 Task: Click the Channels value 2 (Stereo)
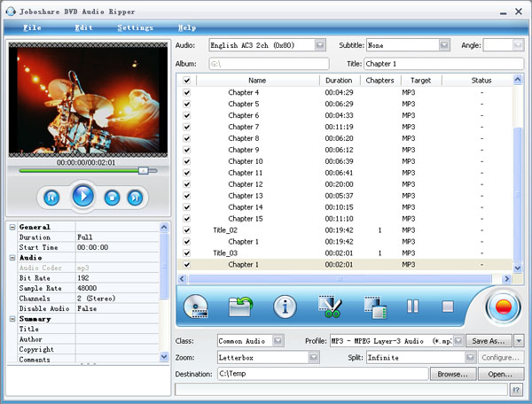coord(97,299)
